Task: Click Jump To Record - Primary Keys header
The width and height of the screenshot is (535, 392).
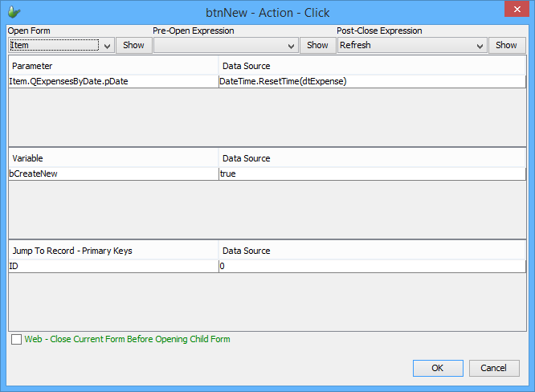Action: pyautogui.click(x=112, y=251)
